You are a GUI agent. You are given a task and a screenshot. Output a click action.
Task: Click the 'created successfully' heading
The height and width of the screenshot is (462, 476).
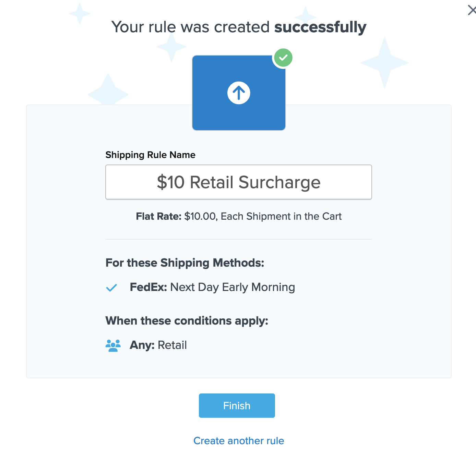[x=239, y=27]
